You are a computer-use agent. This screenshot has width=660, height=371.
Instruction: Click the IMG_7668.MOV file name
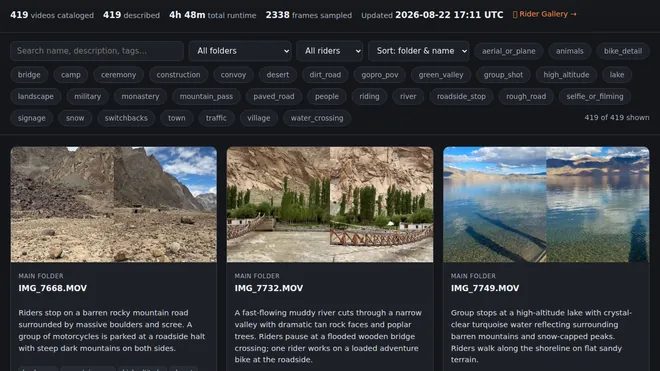tap(53, 288)
